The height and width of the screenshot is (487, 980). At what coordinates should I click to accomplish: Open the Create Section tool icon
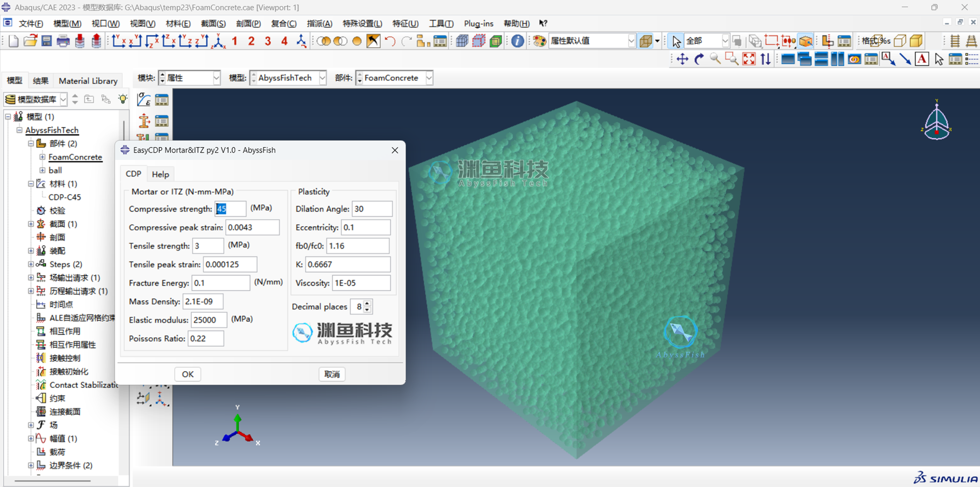click(144, 121)
